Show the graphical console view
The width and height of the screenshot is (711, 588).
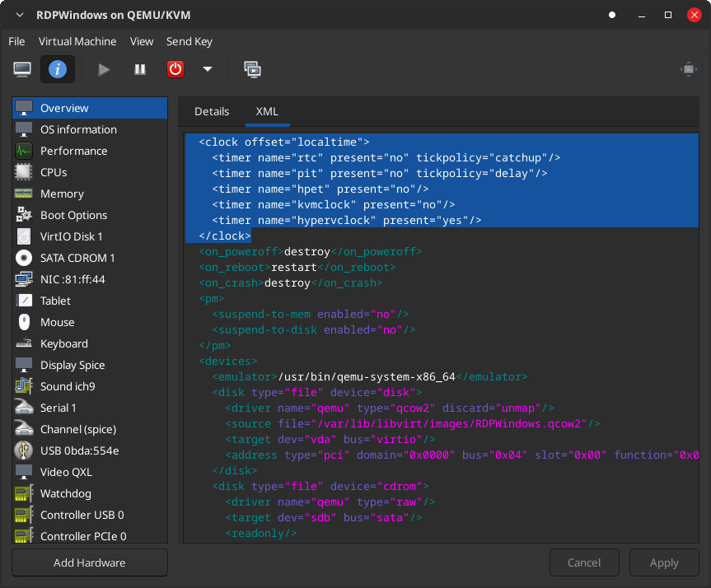click(22, 69)
